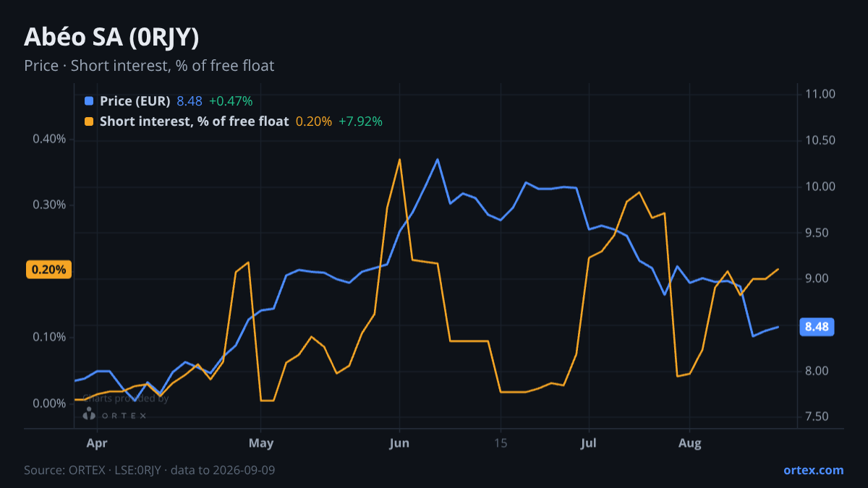Click the Aug label on the time axis
This screenshot has height=488, width=868.
689,442
